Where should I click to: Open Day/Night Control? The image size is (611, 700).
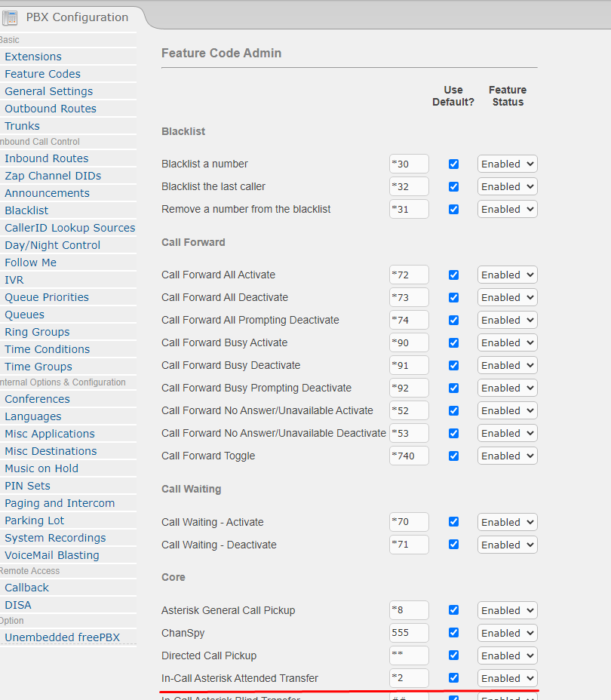click(x=52, y=246)
